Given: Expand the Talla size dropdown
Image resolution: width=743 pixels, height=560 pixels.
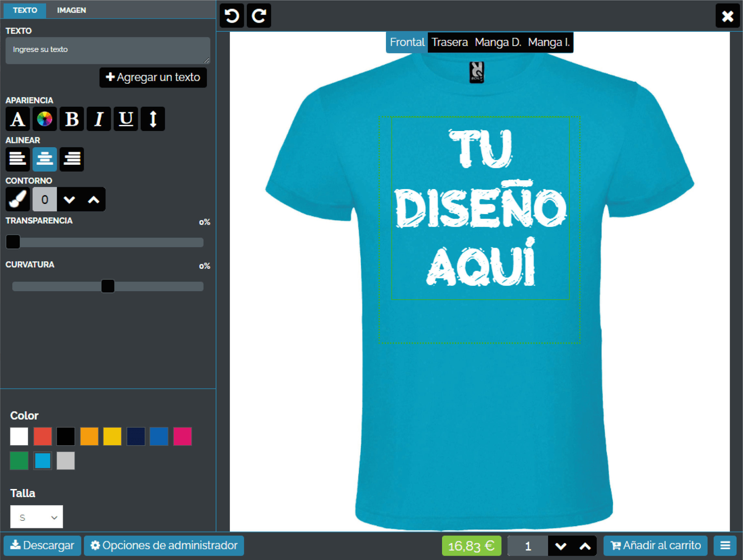Looking at the screenshot, I should (36, 517).
